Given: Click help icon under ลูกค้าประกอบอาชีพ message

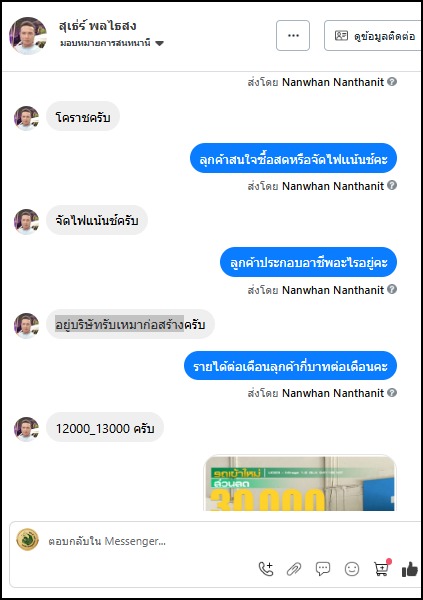Looking at the screenshot, I should (x=392, y=289).
